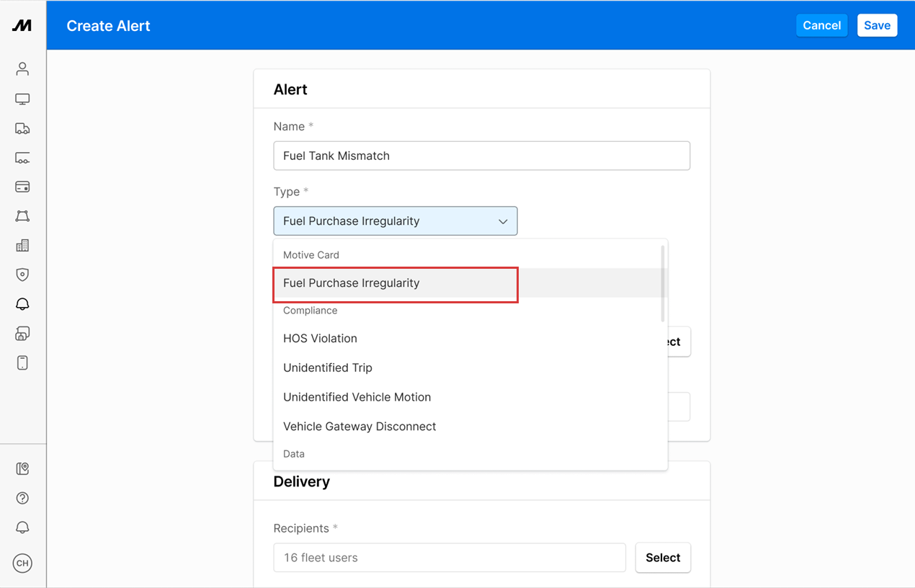Click the shield safety icon
This screenshot has width=915, height=588.
click(22, 275)
